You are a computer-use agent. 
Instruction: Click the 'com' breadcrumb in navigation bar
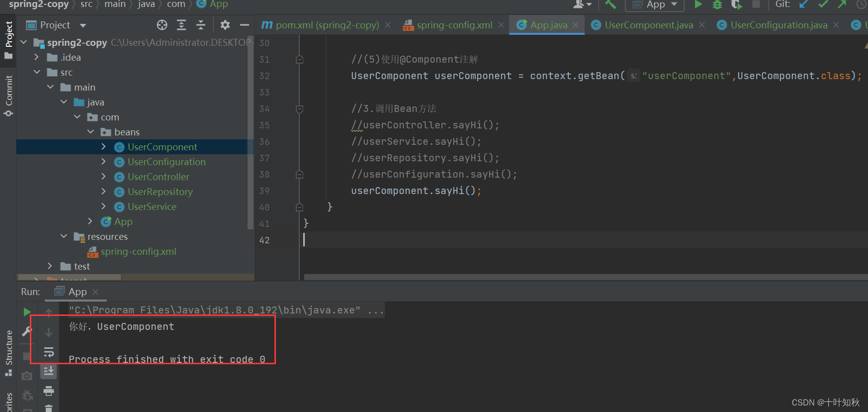coord(176,4)
